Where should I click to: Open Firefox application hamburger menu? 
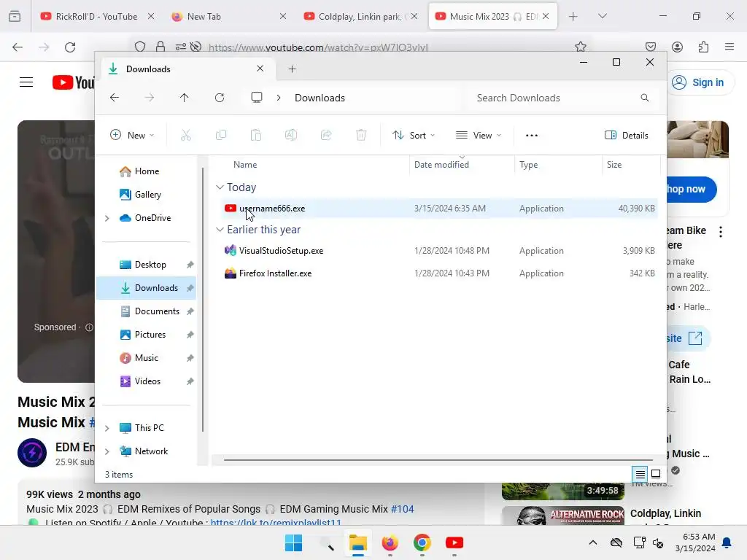pos(729,47)
